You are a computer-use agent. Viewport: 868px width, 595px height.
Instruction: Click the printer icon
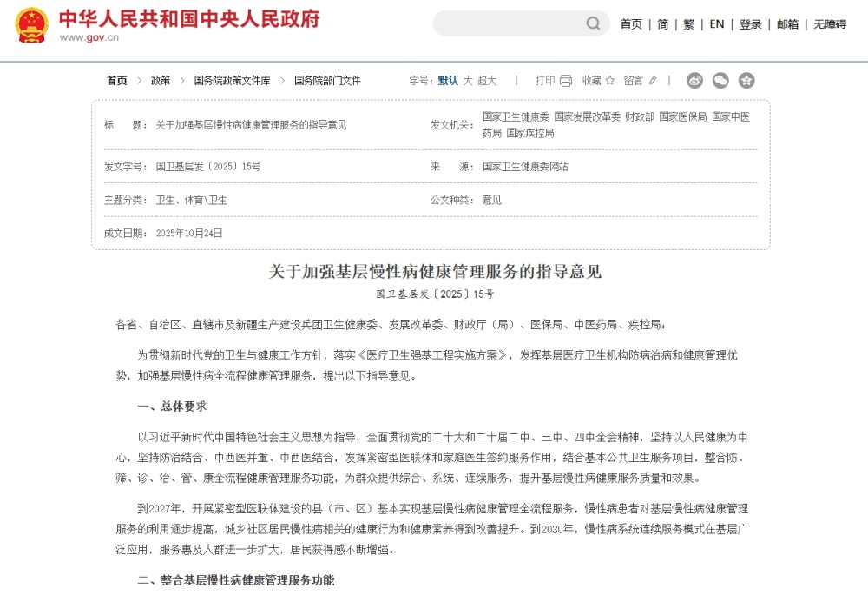coord(566,81)
